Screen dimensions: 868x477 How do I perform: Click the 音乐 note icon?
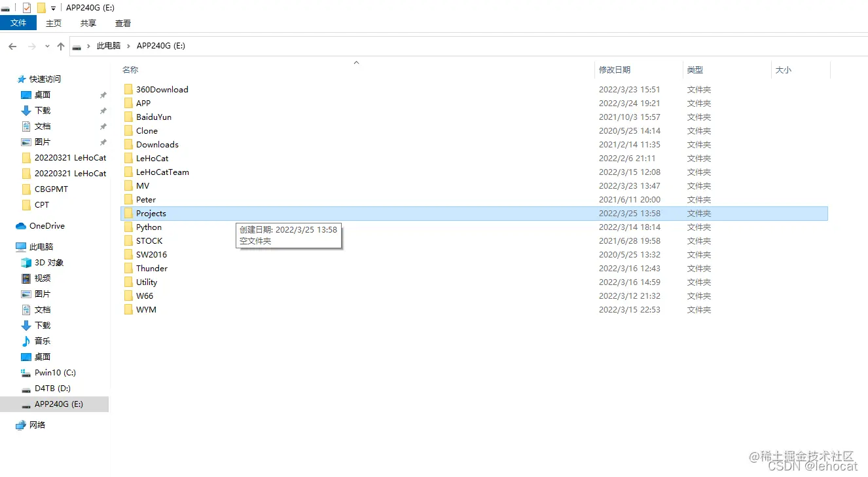click(26, 341)
